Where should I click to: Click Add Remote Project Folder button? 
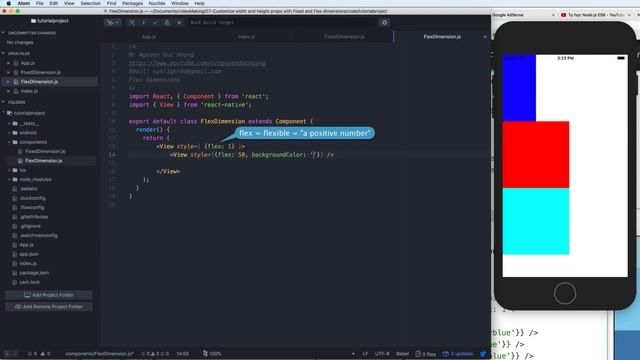click(x=49, y=307)
